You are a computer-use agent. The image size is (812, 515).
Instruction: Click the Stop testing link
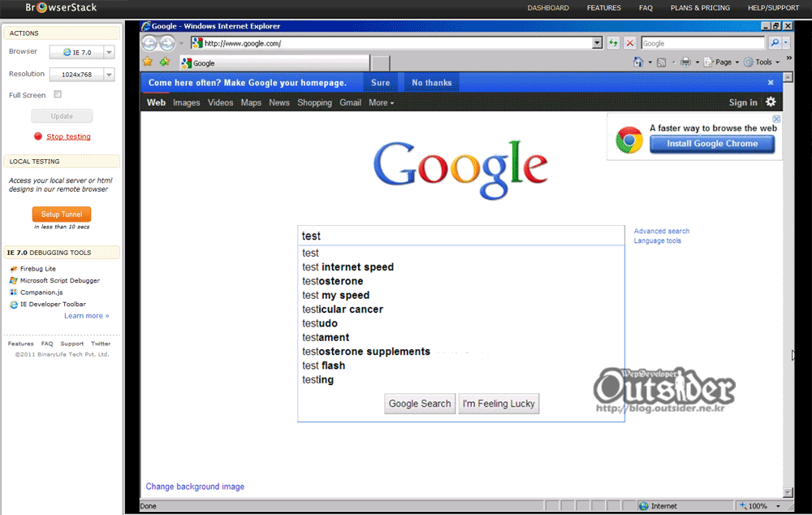pos(68,136)
